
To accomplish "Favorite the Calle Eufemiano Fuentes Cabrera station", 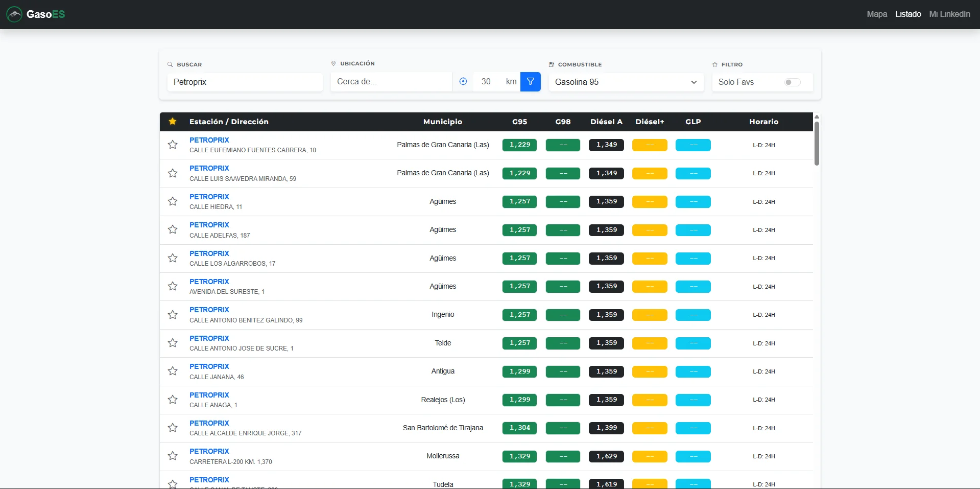I will pos(173,145).
